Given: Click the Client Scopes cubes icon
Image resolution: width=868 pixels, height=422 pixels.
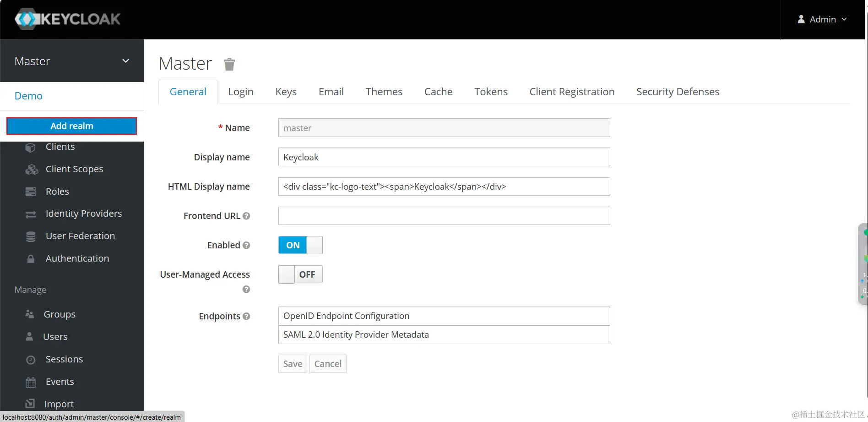Looking at the screenshot, I should click(x=32, y=170).
